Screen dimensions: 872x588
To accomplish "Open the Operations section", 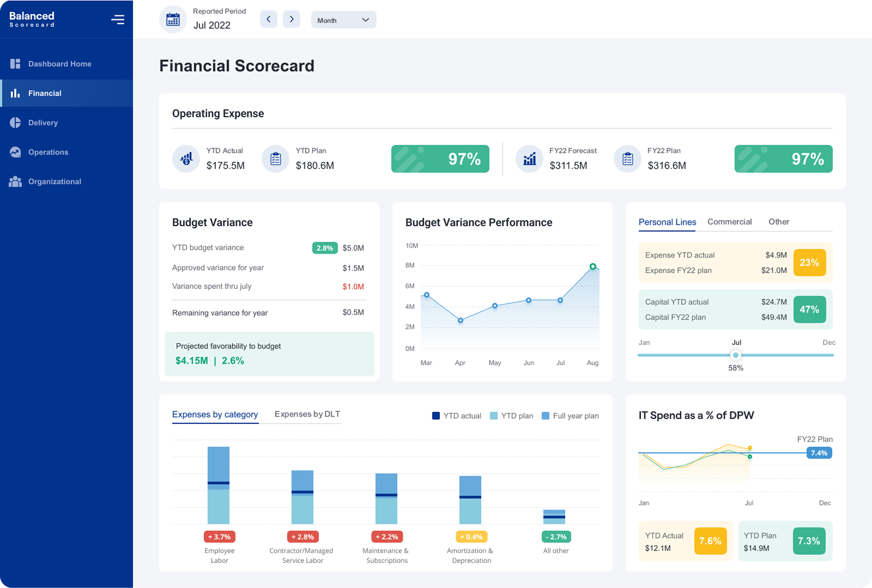I will click(x=48, y=152).
